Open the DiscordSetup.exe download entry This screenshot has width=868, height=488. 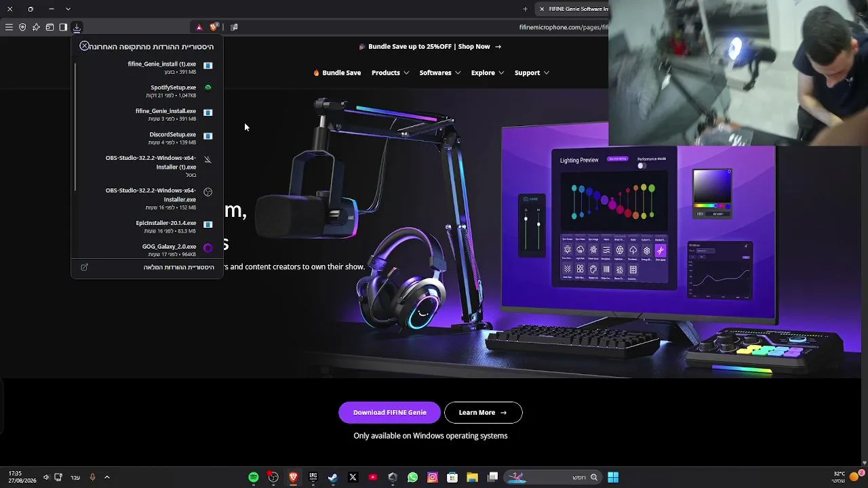pyautogui.click(x=148, y=138)
